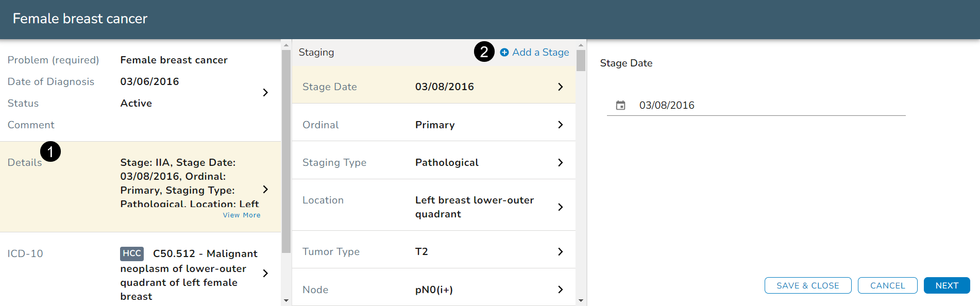Click the Add a Stage link

pyautogui.click(x=540, y=53)
